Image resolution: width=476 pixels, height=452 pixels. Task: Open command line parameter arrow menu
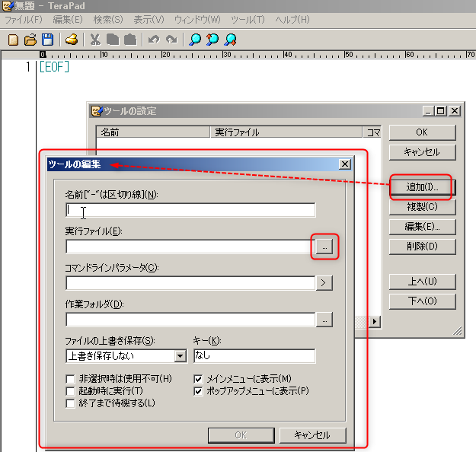point(324,283)
